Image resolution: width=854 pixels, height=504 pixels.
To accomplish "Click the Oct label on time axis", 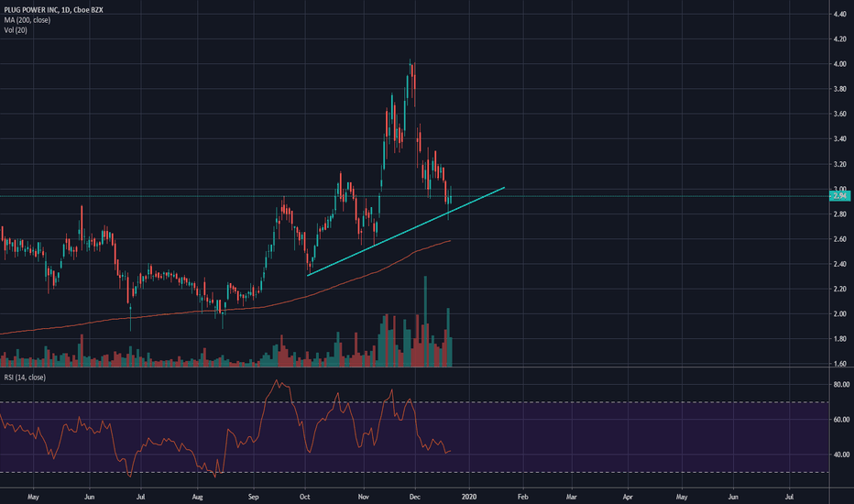I will pos(305,497).
